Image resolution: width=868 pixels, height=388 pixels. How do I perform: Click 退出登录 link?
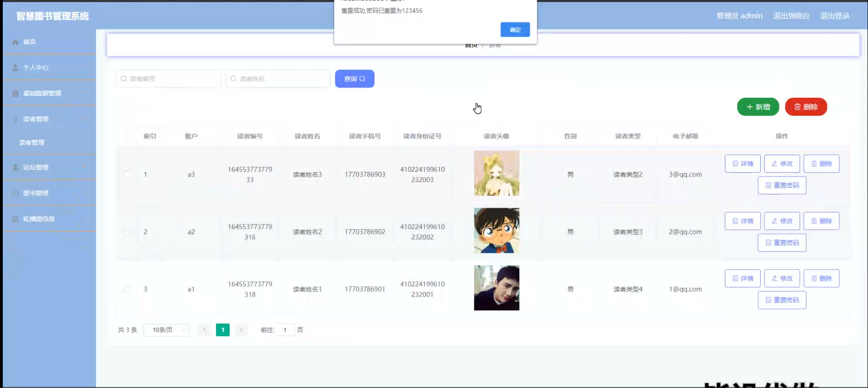pyautogui.click(x=835, y=16)
